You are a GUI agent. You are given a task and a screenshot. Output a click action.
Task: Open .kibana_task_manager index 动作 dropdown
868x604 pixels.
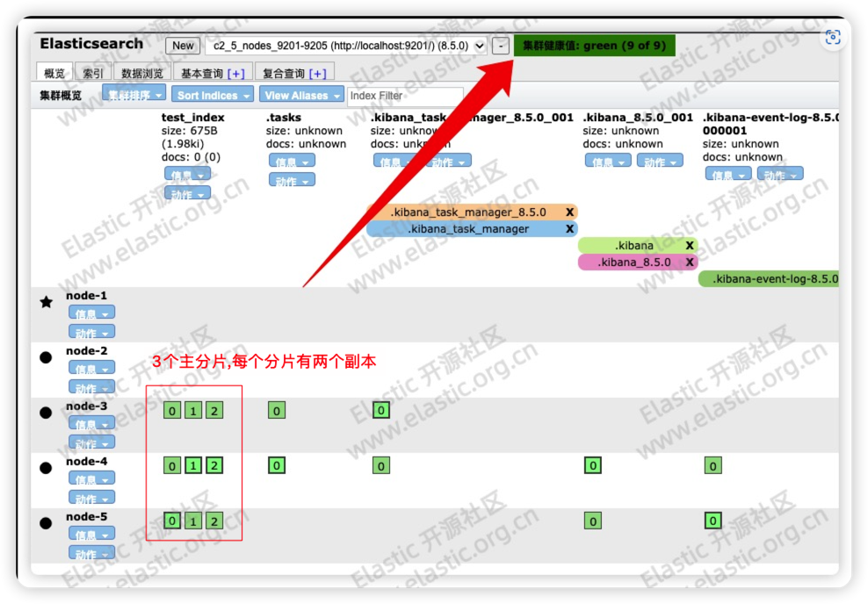pos(448,162)
